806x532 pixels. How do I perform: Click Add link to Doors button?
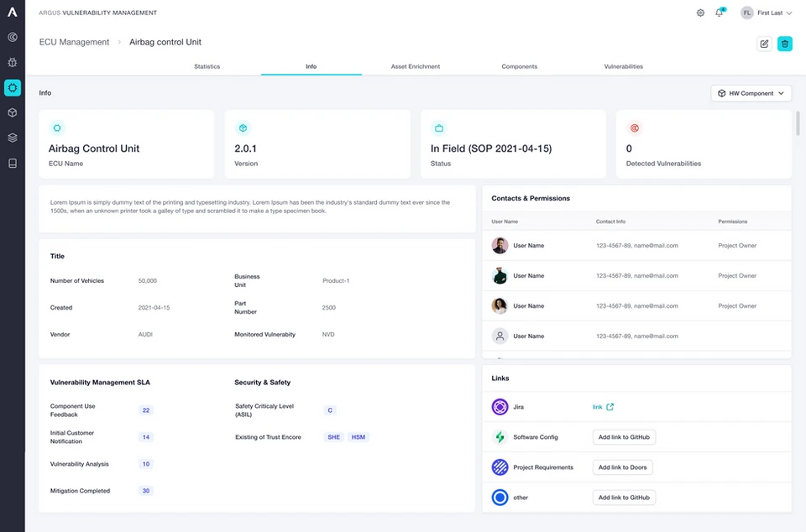coord(622,467)
